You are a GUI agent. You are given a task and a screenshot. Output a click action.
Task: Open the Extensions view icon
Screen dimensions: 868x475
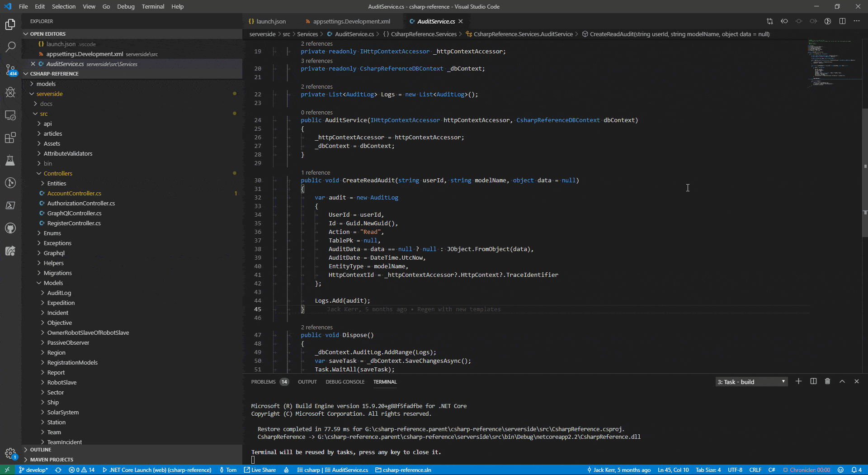(10, 138)
